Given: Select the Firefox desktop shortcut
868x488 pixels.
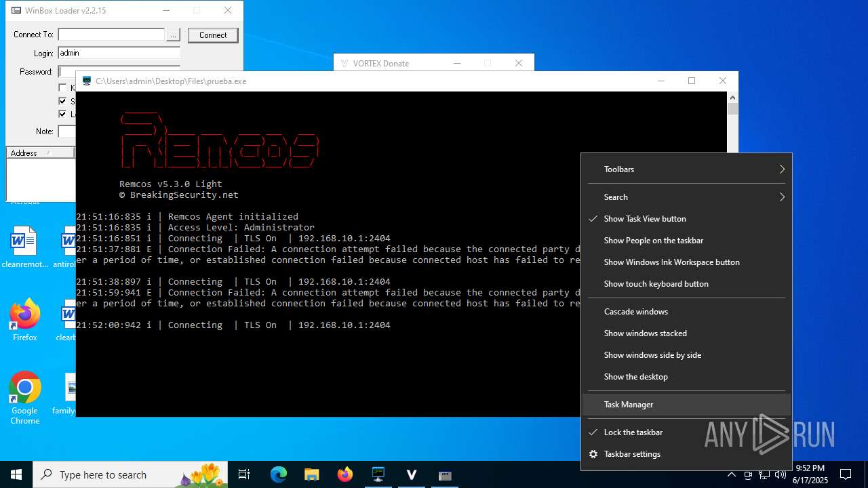Looking at the screenshot, I should [x=24, y=321].
